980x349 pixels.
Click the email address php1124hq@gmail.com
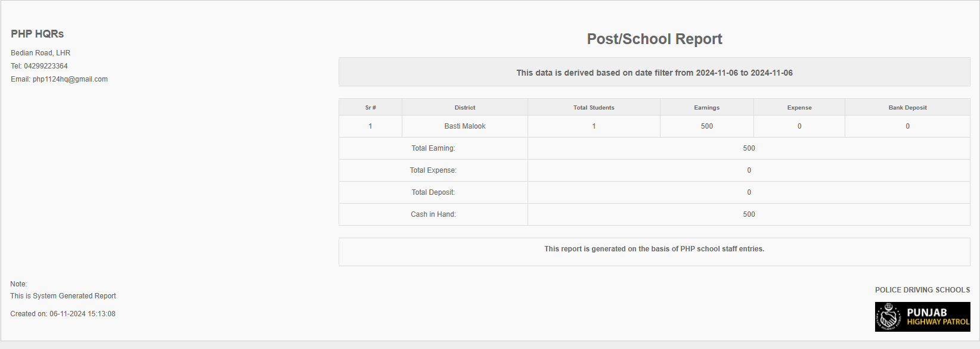70,79
